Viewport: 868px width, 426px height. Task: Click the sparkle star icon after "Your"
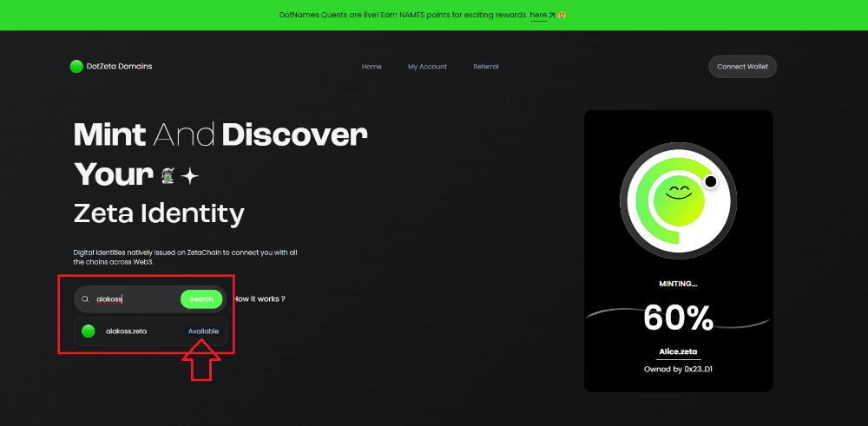coord(190,176)
